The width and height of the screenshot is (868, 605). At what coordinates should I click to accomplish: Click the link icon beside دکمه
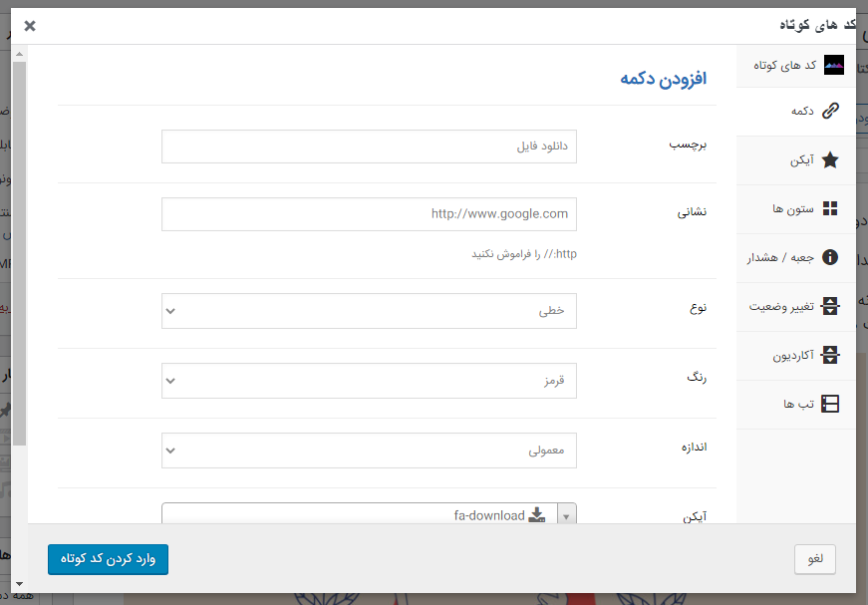point(829,111)
